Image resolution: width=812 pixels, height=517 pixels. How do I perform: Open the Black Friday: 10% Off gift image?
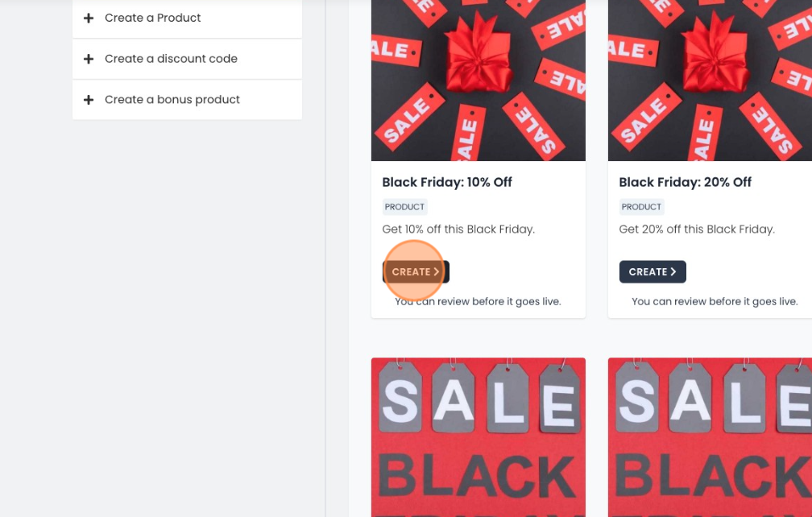[x=478, y=81]
